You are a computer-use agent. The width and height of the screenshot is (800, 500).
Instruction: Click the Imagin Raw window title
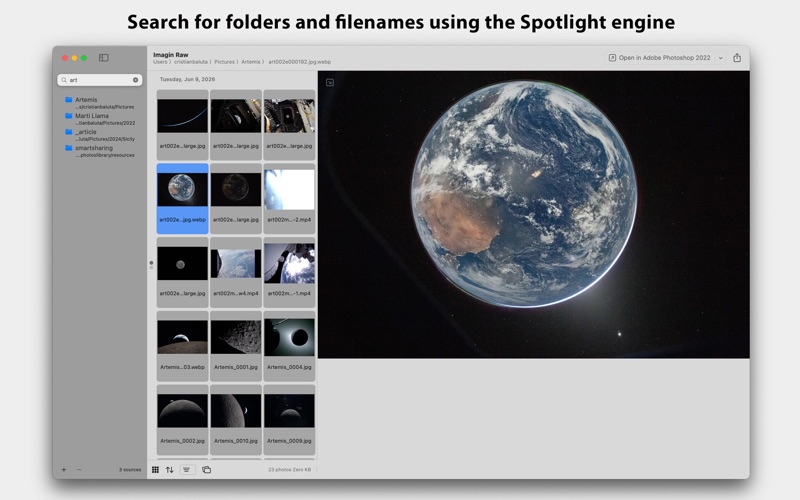point(170,55)
